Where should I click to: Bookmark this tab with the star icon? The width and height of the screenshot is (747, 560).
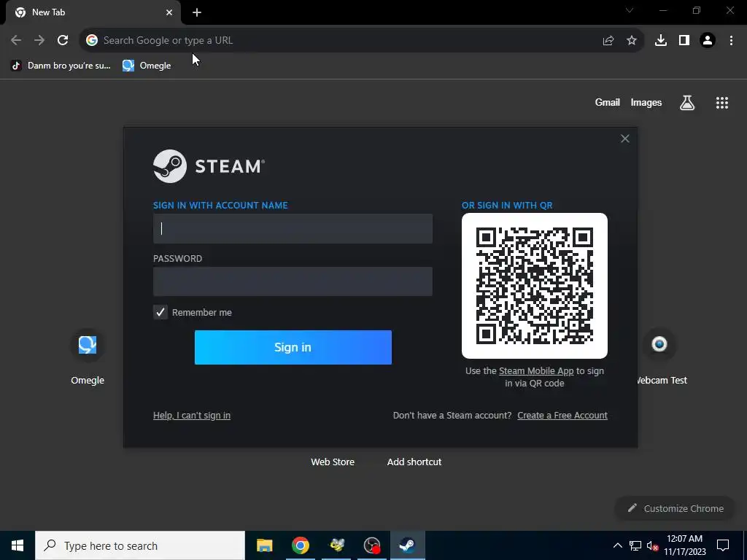632,41
